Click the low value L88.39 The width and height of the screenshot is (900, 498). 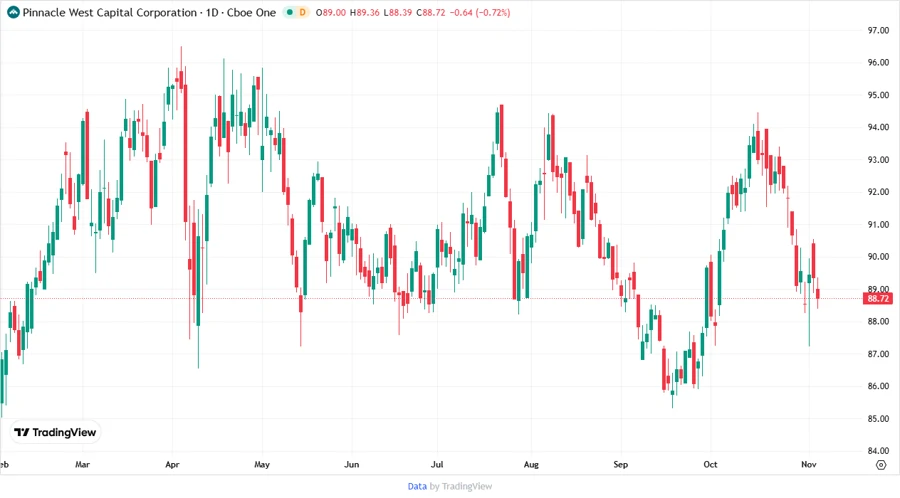click(397, 12)
